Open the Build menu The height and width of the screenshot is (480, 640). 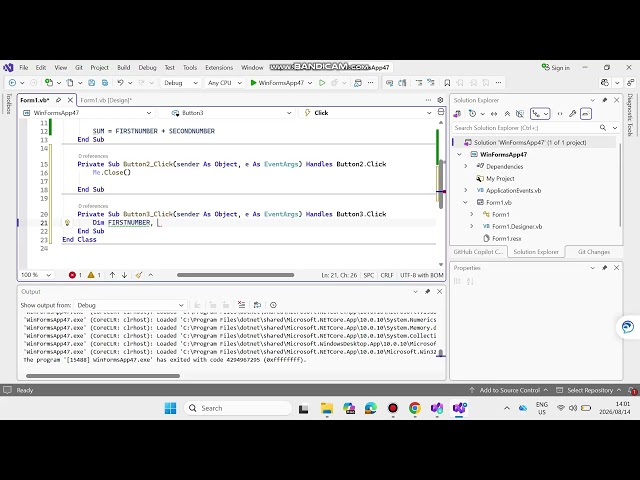pos(124,68)
